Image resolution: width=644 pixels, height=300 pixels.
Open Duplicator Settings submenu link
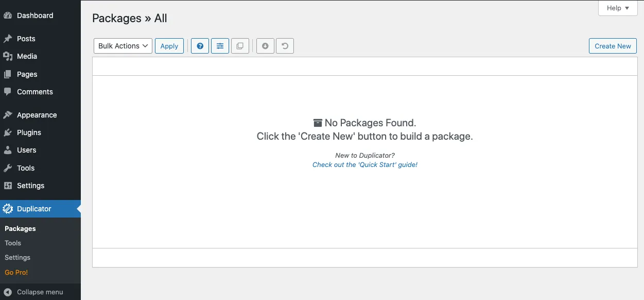click(x=18, y=257)
